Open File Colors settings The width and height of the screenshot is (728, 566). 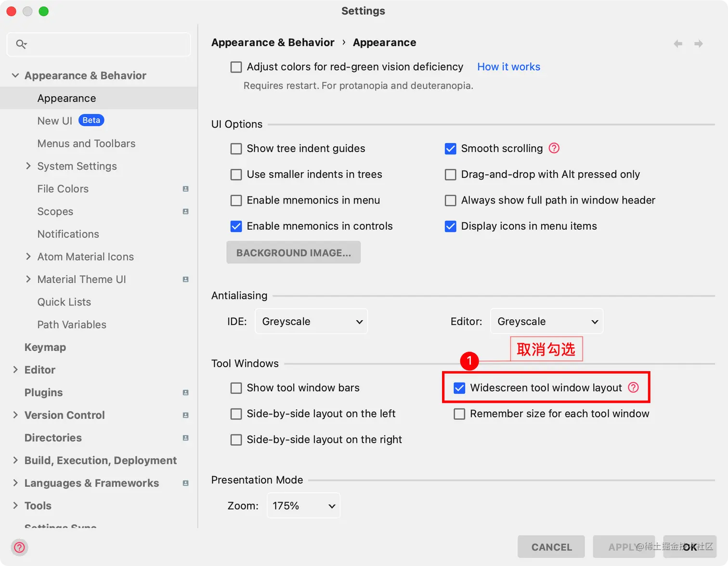point(63,189)
